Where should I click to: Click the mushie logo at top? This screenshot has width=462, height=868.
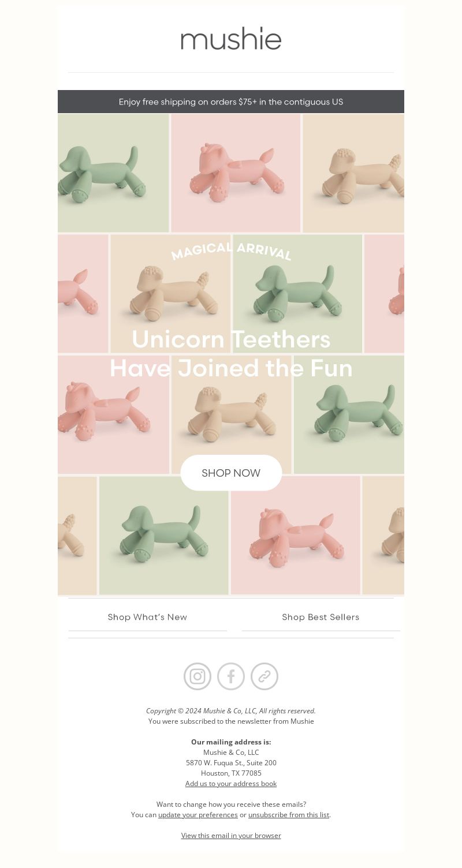coord(231,38)
